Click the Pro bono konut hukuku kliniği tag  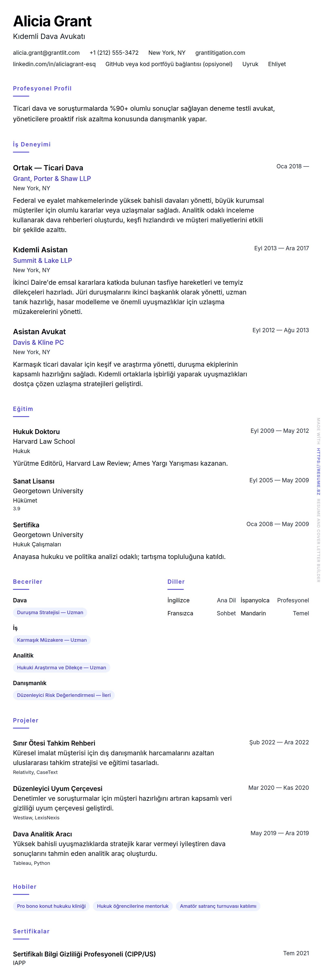click(51, 906)
